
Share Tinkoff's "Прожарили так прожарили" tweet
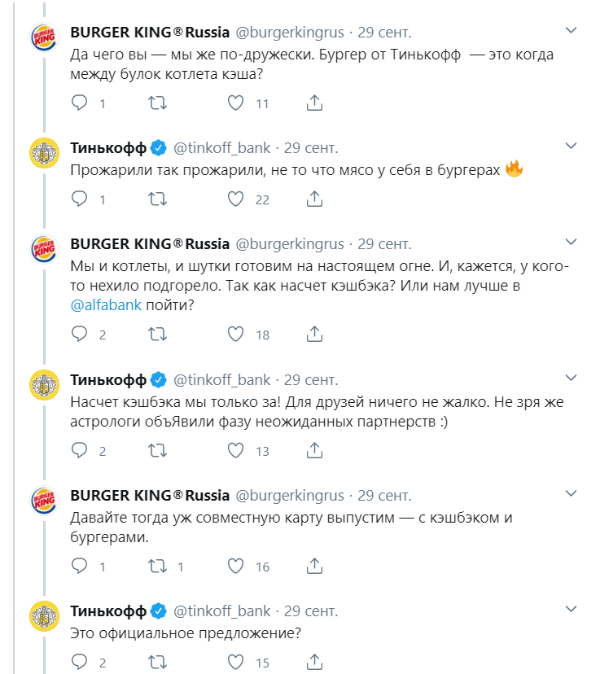313,200
